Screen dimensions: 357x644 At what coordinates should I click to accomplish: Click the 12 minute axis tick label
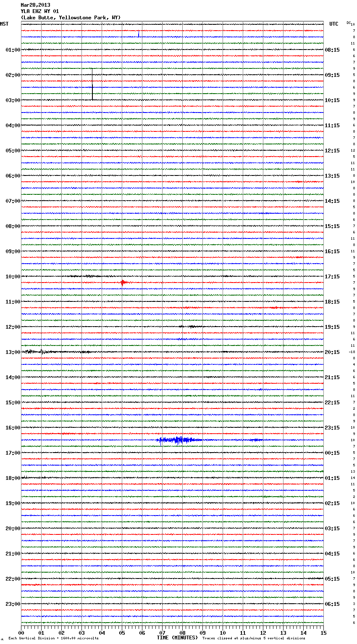(263, 633)
